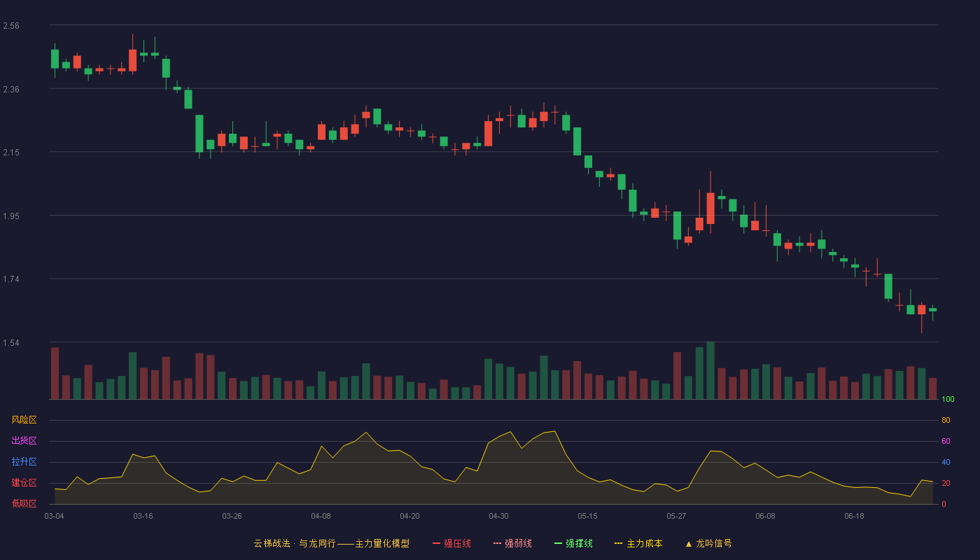This screenshot has width=980, height=560.
Task: Click the 06-08 date label
Action: coord(765,516)
